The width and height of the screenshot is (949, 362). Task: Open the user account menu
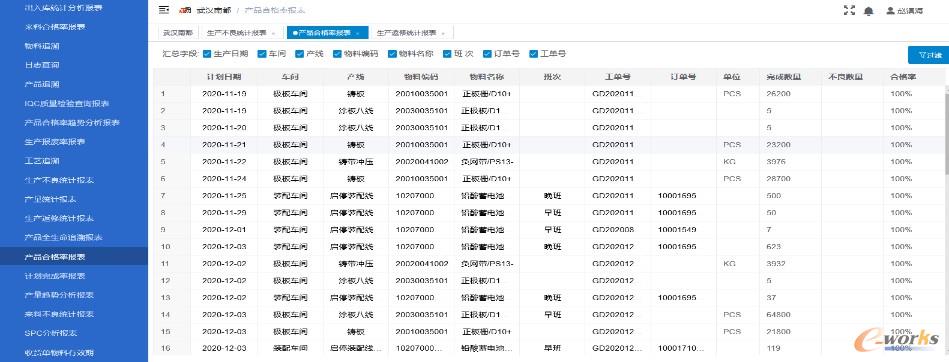tap(905, 10)
